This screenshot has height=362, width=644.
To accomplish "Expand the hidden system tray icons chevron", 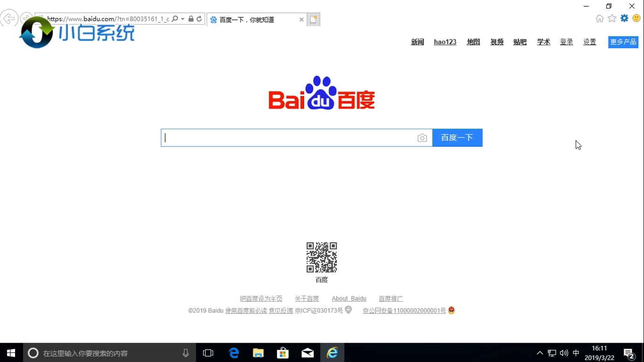I will pos(540,353).
